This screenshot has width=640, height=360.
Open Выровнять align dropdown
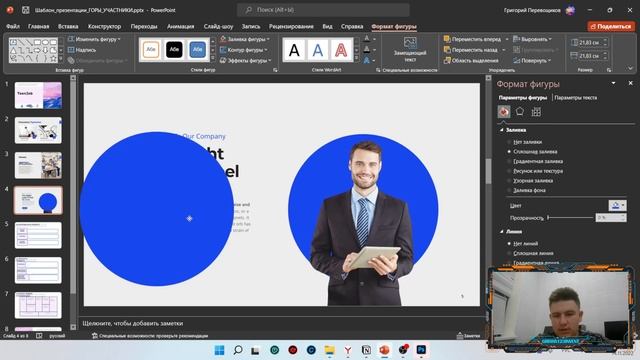(533, 39)
